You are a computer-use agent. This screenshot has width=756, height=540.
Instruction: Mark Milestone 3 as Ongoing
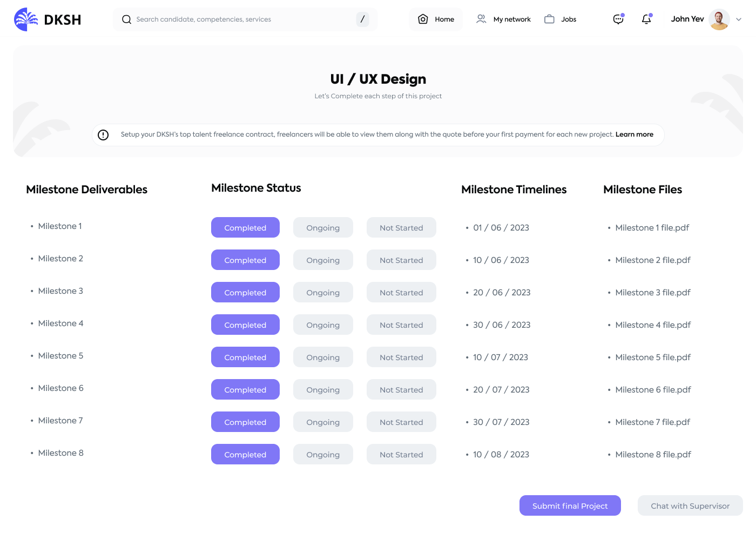[x=323, y=292]
